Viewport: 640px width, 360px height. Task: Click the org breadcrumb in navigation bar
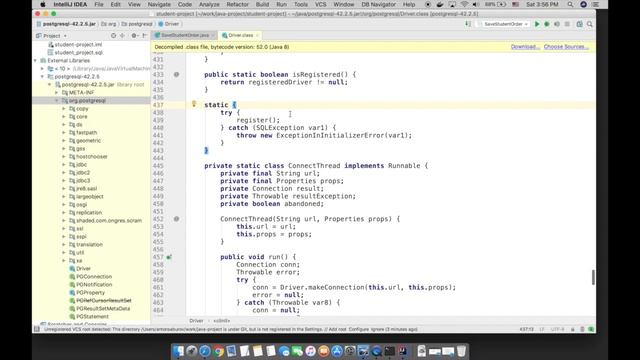click(109, 24)
